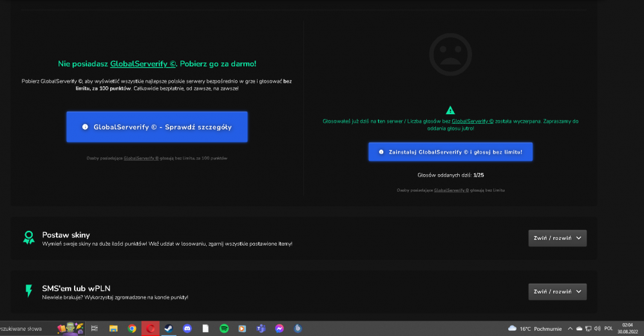Switch the POL keyboard language indicator
The width and height of the screenshot is (644, 336).
pos(609,329)
